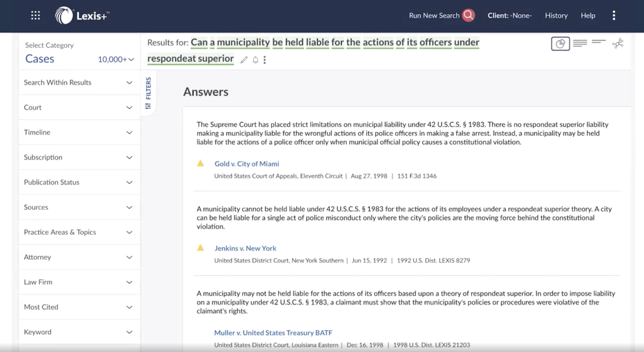
Task: Open search options three-dot menu beside bell
Action: [265, 60]
